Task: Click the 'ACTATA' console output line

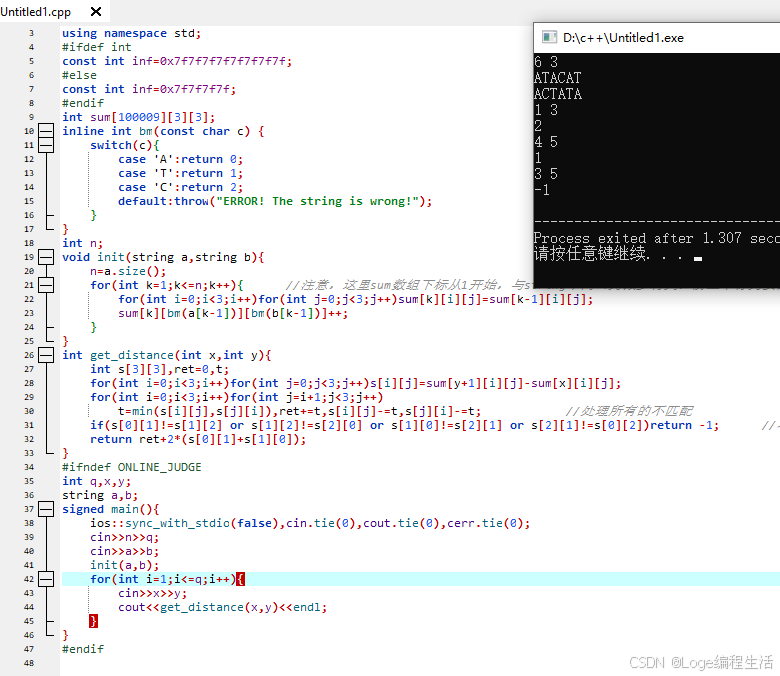Action: coord(558,94)
